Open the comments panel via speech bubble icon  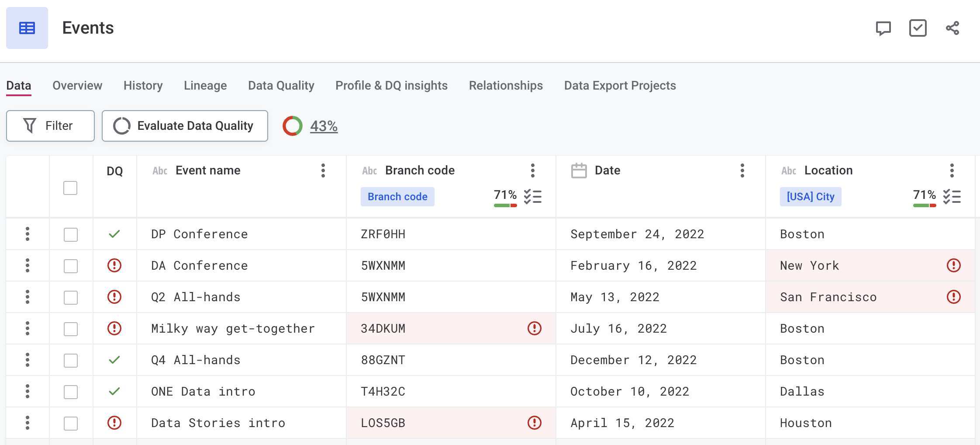point(883,28)
